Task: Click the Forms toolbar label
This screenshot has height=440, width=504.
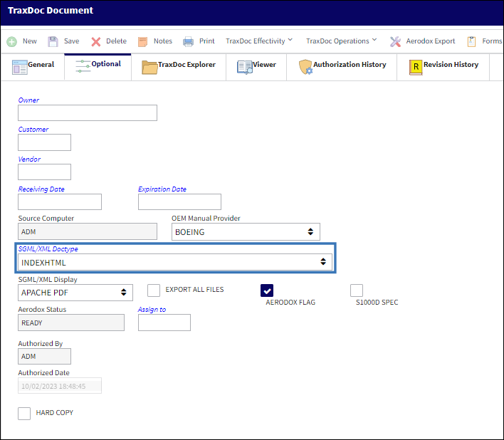Action: click(x=492, y=41)
